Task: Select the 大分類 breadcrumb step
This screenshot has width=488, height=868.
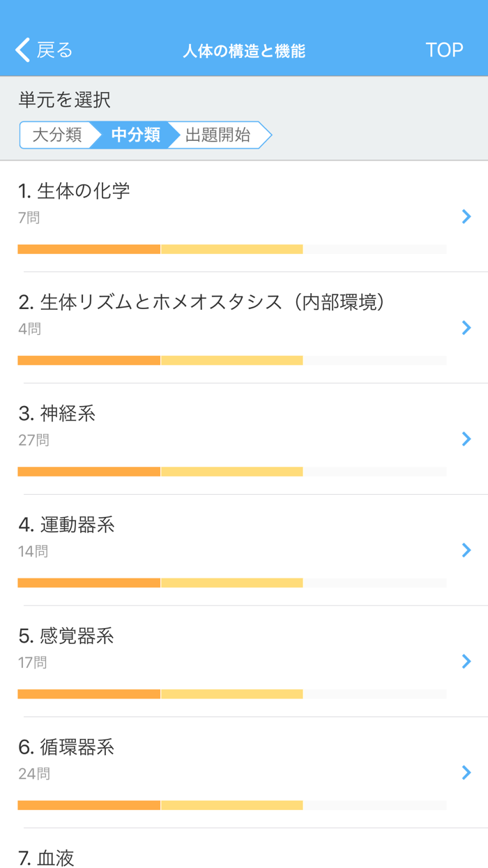Action: click(x=59, y=135)
